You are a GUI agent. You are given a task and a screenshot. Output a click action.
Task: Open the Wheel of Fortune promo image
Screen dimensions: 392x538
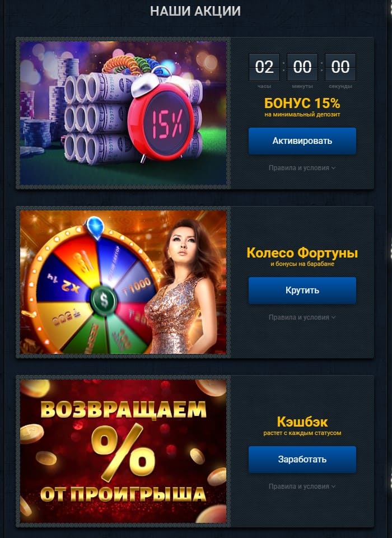pyautogui.click(x=123, y=282)
